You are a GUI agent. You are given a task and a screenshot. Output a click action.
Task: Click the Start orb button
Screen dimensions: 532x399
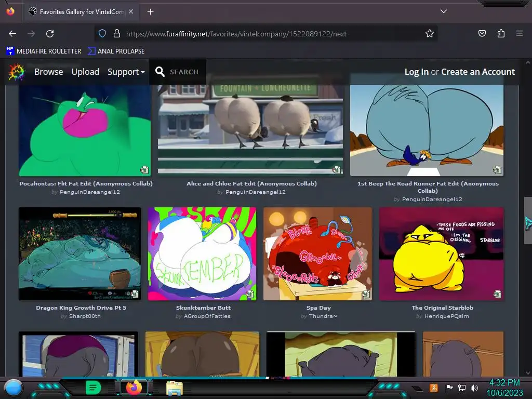coord(13,388)
